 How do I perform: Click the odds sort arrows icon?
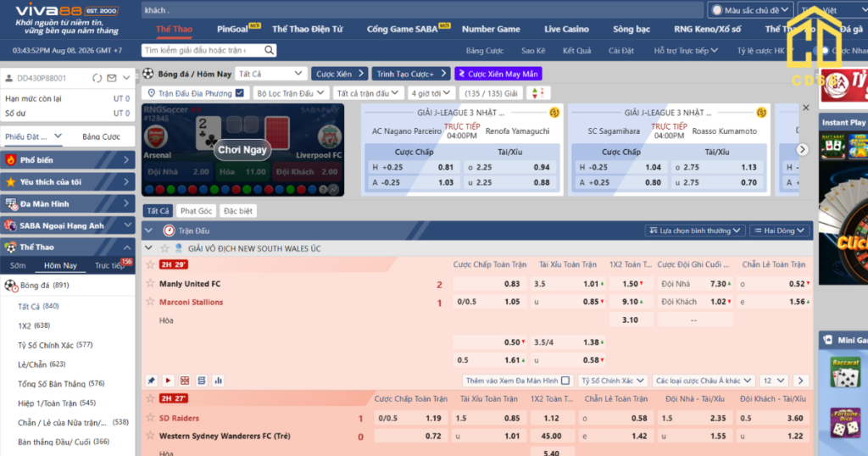(x=537, y=93)
